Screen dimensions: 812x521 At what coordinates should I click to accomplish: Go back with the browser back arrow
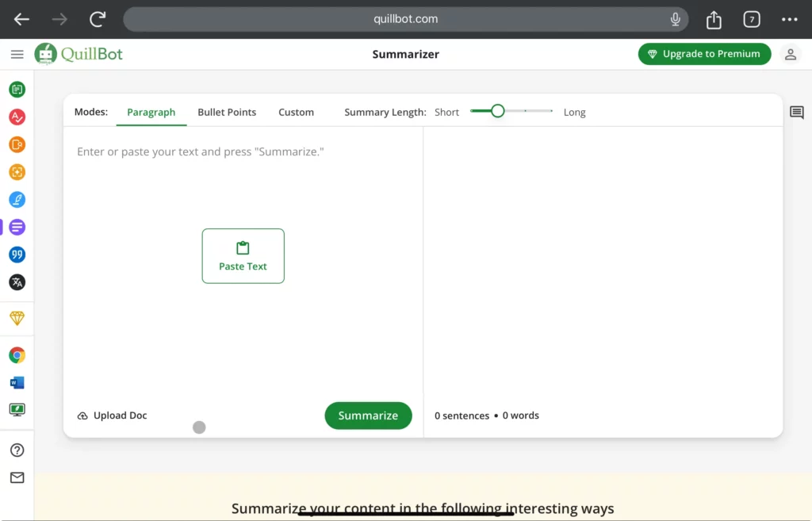pos(21,19)
